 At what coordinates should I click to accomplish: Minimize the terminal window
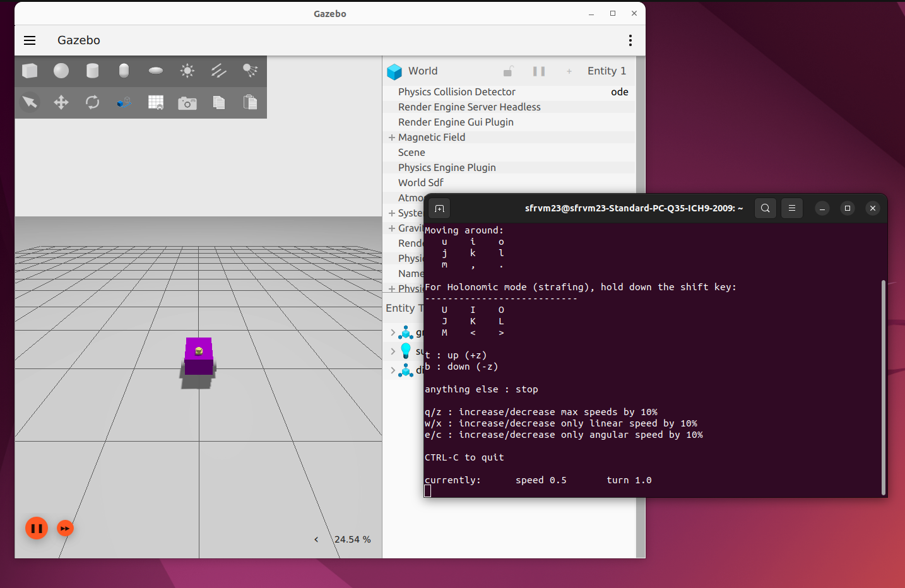(x=822, y=208)
